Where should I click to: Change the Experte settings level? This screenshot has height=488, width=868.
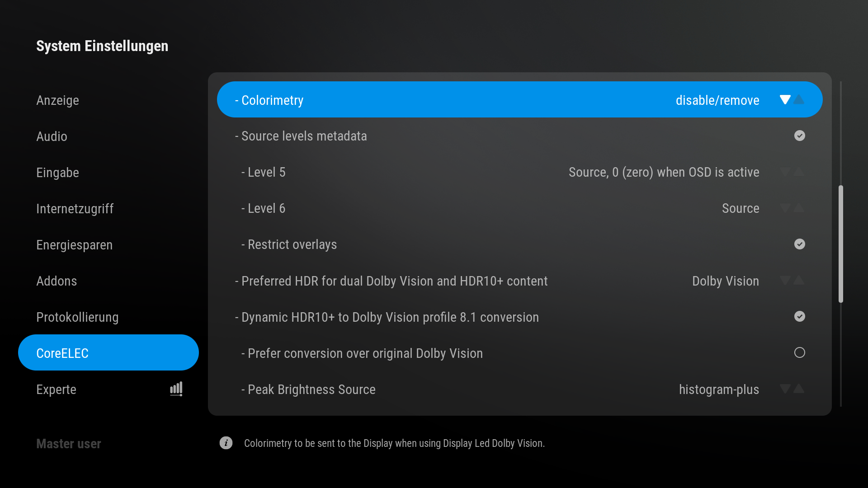[108, 389]
